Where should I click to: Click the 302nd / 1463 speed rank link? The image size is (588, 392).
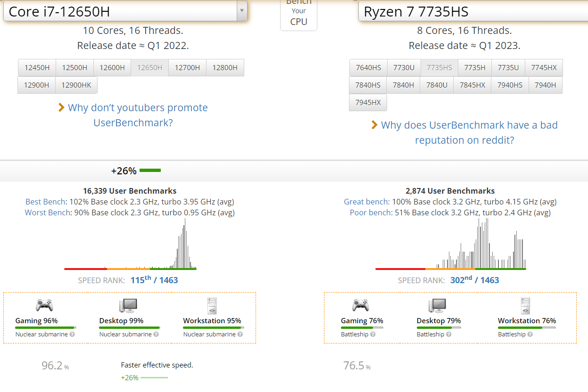(x=474, y=280)
